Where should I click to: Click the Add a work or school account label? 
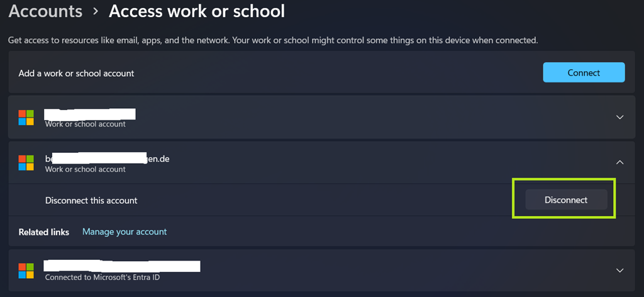76,73
